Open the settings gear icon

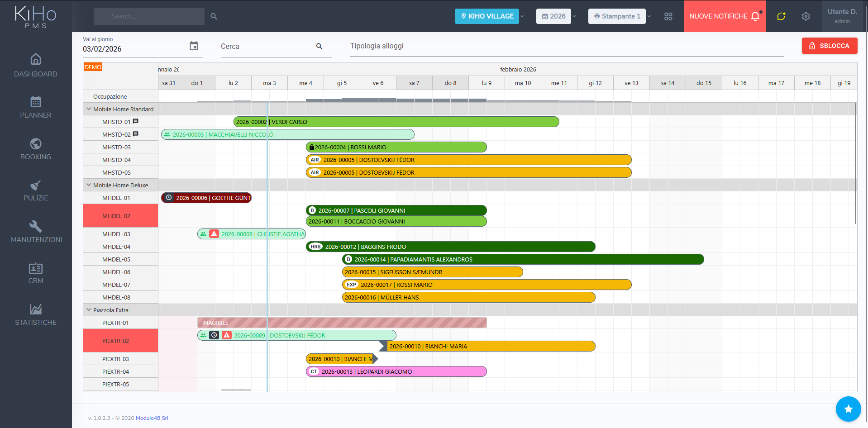coord(806,16)
